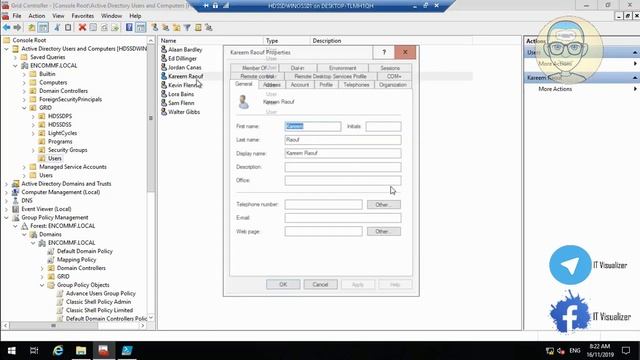Delete selected object with red X icon
640x360 pixels.
[82, 27]
